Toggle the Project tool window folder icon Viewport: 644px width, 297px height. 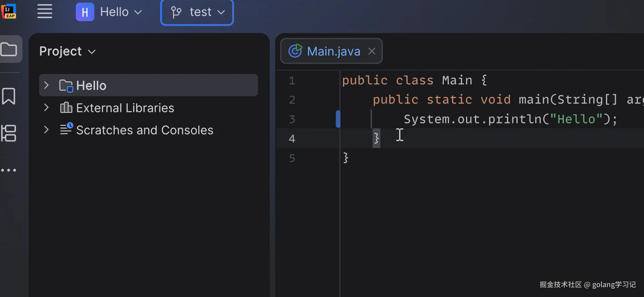pos(9,49)
